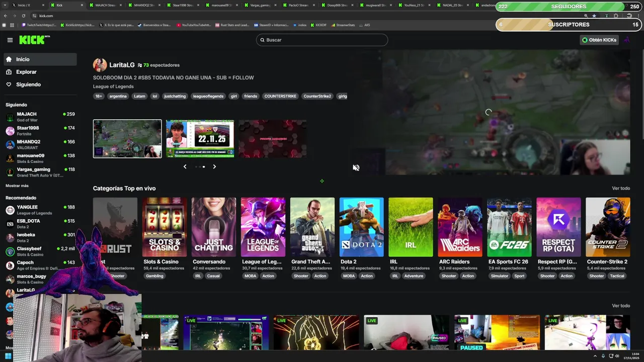Switch to the Inicio / X browser tab
The width and height of the screenshot is (644, 362).
tap(28, 5)
